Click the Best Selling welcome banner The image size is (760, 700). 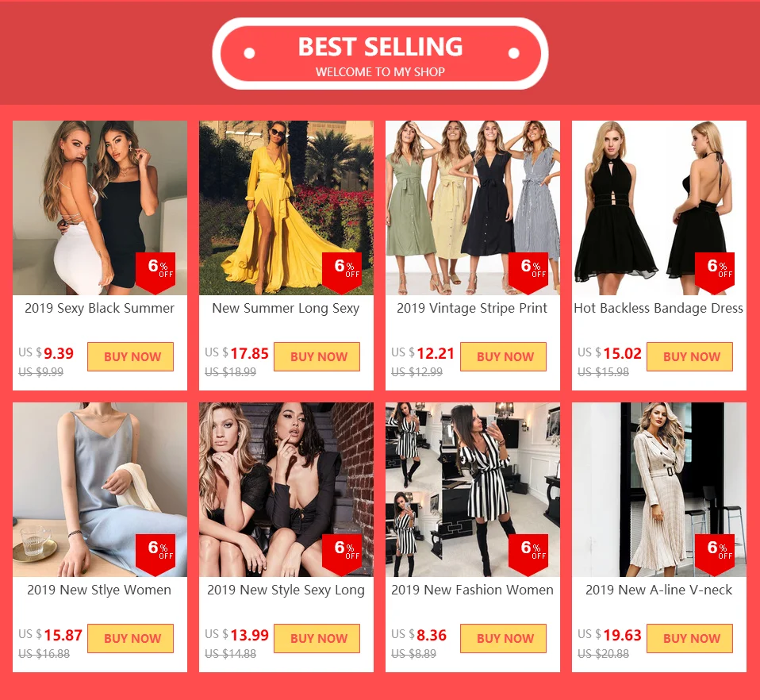[x=380, y=54]
